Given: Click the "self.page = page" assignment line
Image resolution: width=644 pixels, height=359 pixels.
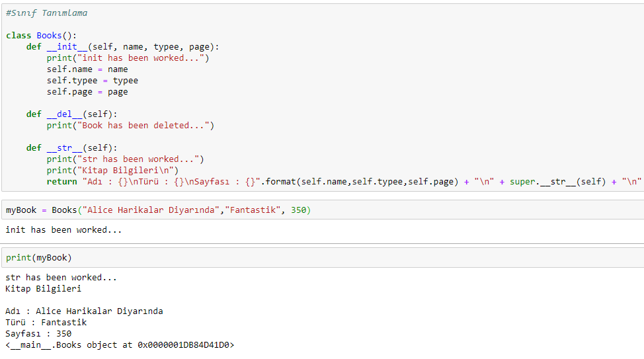Looking at the screenshot, I should coord(87,92).
